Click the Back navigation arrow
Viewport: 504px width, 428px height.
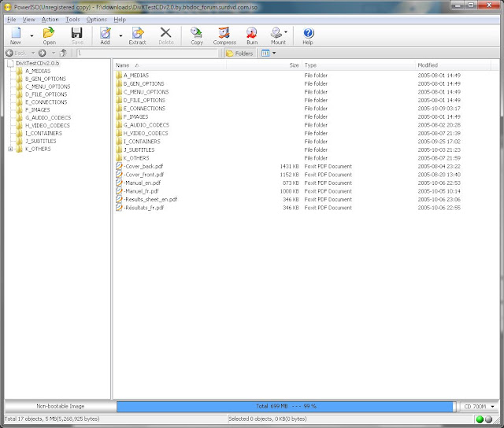point(9,53)
